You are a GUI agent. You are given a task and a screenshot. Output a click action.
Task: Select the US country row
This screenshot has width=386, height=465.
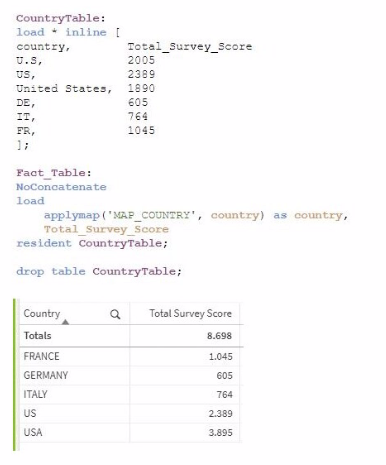(131, 413)
